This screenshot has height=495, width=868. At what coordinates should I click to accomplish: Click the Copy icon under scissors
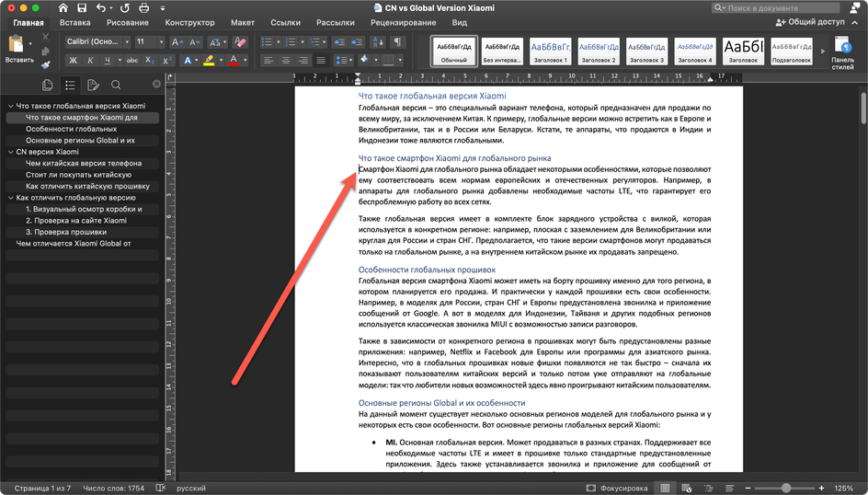pos(45,52)
